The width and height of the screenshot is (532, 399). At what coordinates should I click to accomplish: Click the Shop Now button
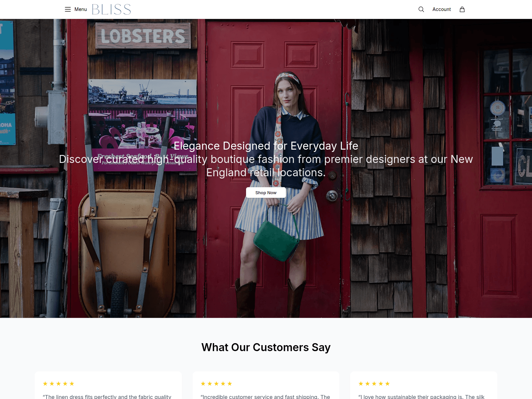point(266,193)
